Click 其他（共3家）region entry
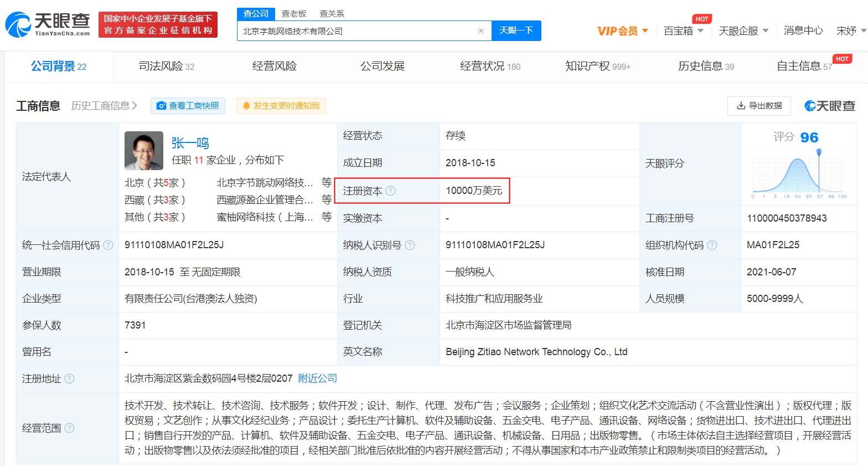The image size is (868, 466). [x=155, y=217]
